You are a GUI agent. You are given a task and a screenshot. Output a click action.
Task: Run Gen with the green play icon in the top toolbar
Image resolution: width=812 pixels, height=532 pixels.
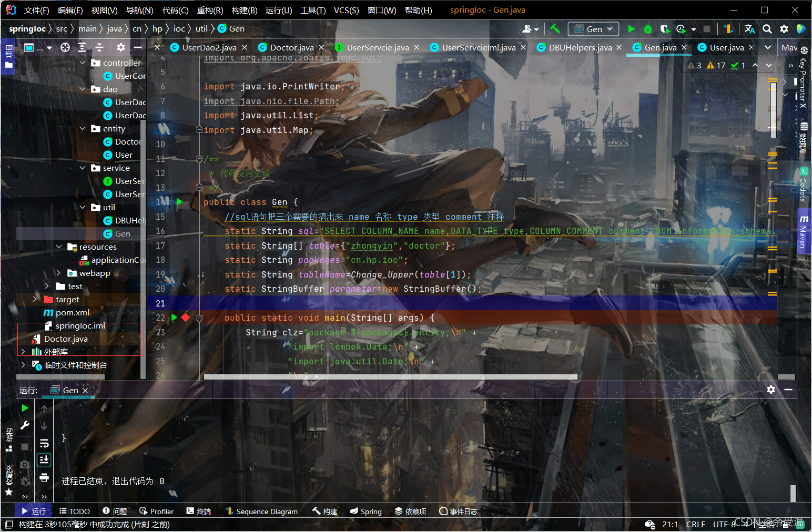632,29
